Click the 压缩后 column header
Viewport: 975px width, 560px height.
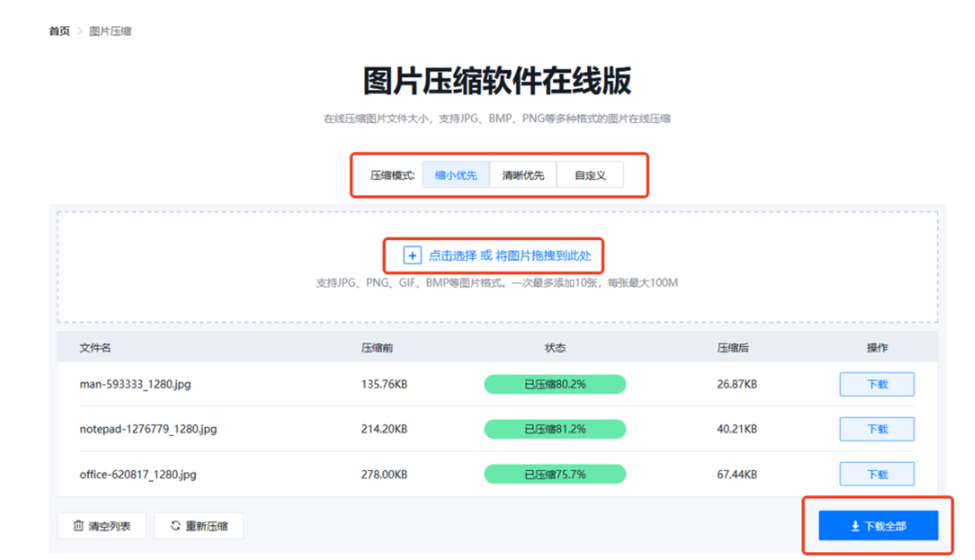click(733, 348)
